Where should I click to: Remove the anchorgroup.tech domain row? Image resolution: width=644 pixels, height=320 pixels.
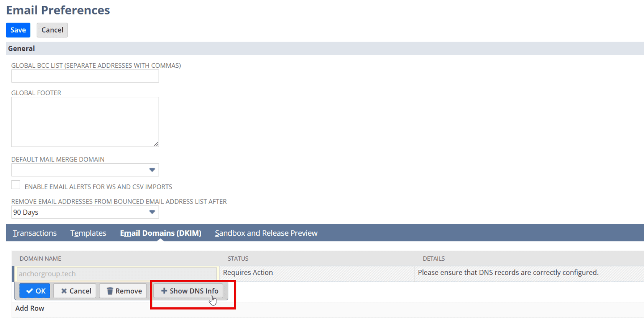click(124, 291)
